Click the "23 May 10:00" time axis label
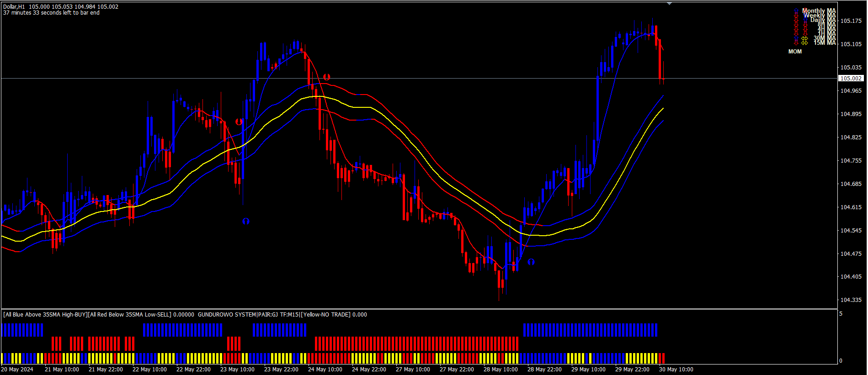This screenshot has height=375, width=868. [x=237, y=370]
